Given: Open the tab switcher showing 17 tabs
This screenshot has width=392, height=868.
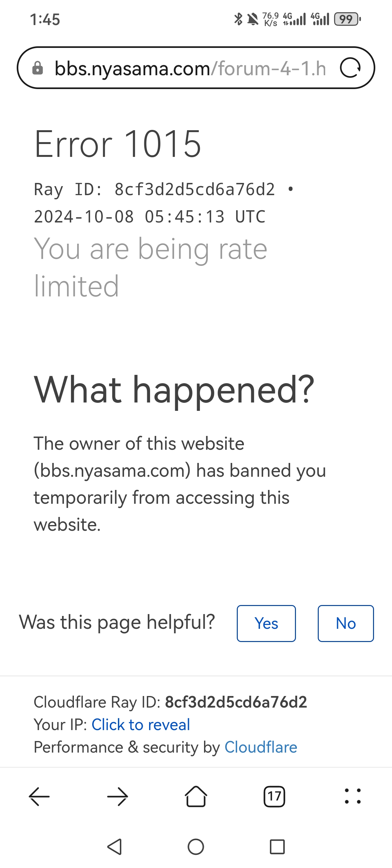Looking at the screenshot, I should pos(274,797).
